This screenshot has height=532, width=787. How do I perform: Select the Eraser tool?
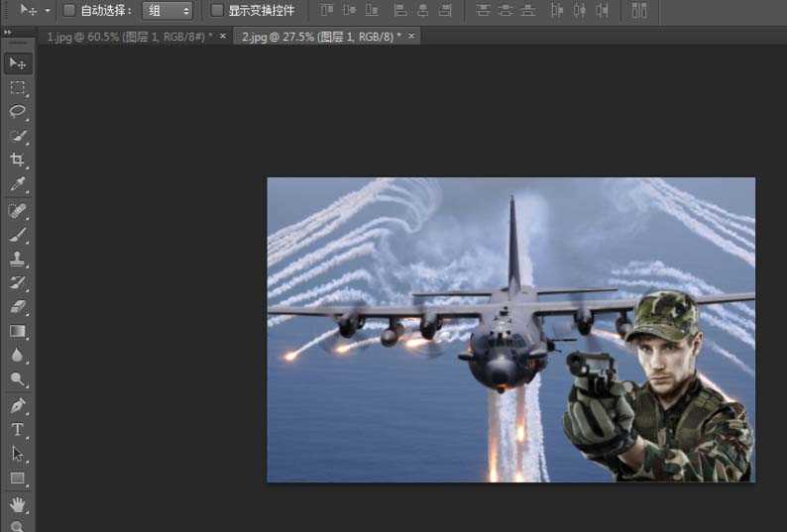coord(18,307)
